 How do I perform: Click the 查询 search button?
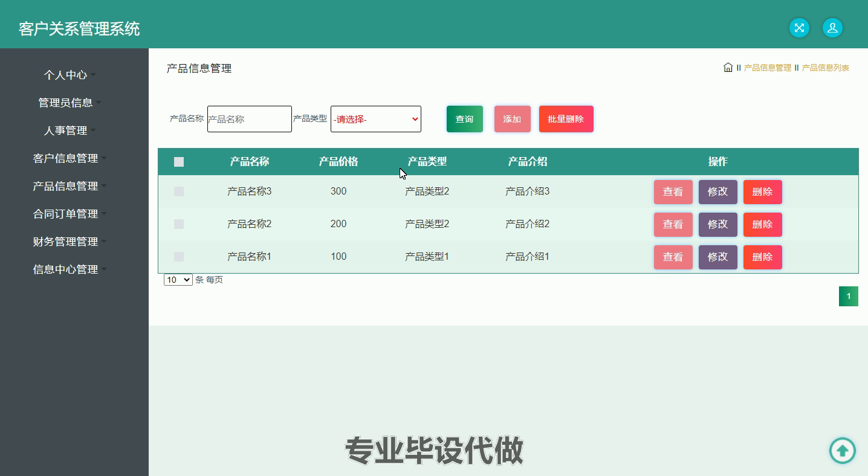465,119
